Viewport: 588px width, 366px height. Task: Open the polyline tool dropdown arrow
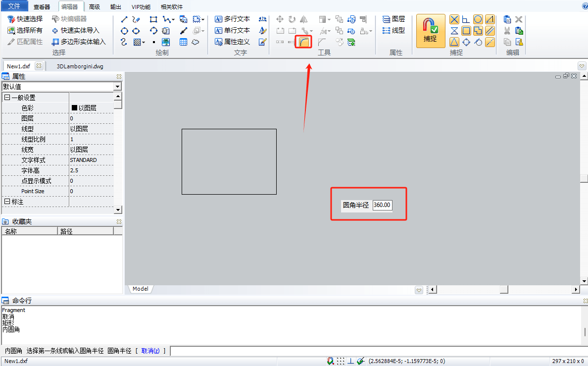click(x=173, y=19)
